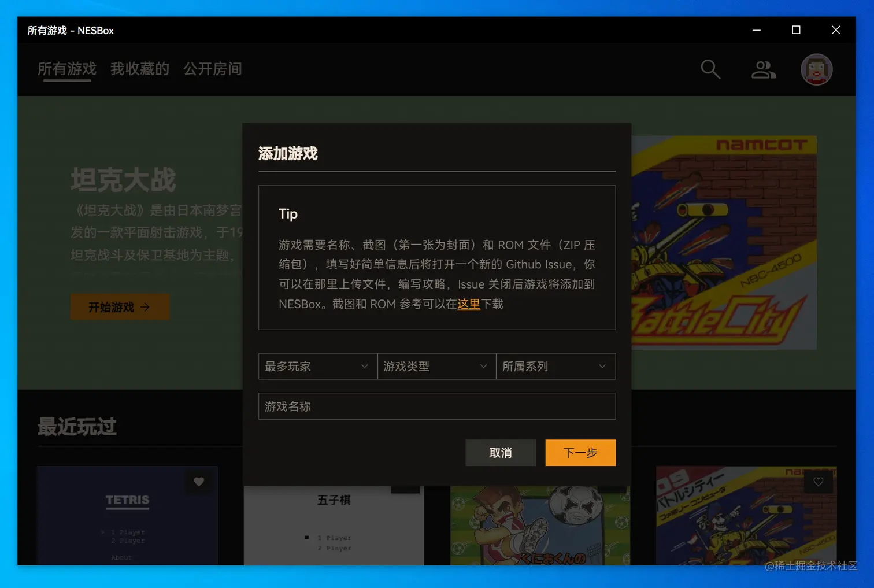Screen dimensions: 874x588
Task: Switch to 公开房间 tab
Action: coord(213,69)
